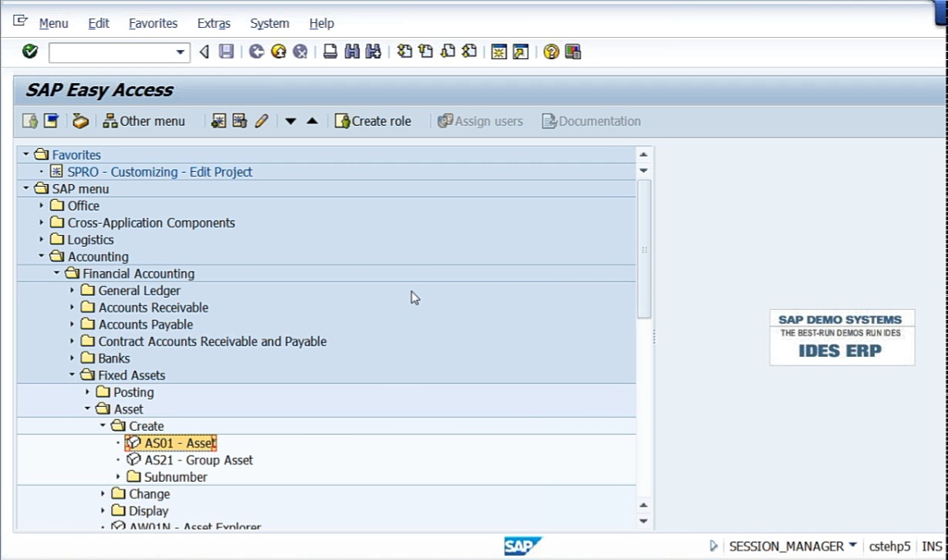Click the SAP menu icon in application toolbar
The width and height of the screenshot is (948, 560).
(52, 121)
